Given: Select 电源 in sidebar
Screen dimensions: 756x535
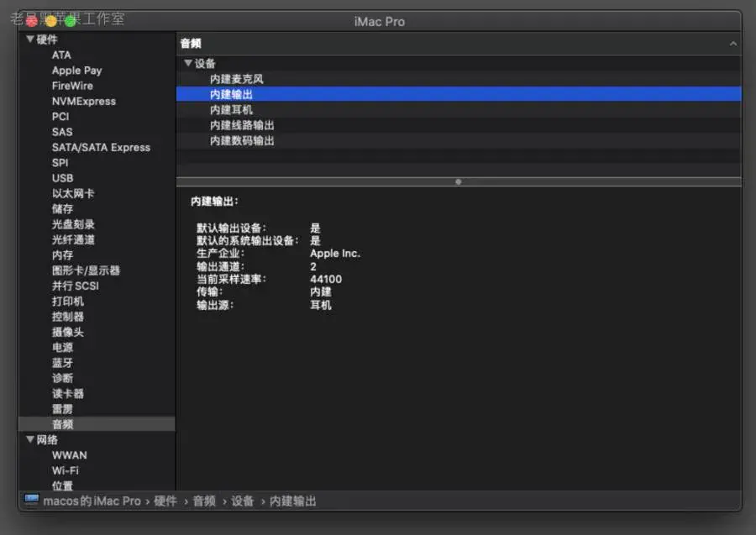Looking at the screenshot, I should tap(62, 348).
